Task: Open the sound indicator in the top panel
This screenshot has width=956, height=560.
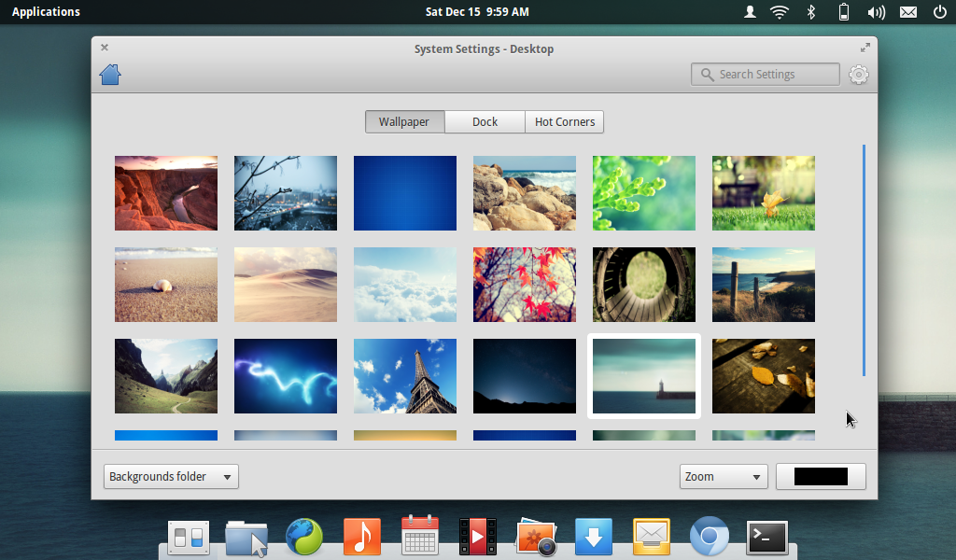Action: [874, 12]
